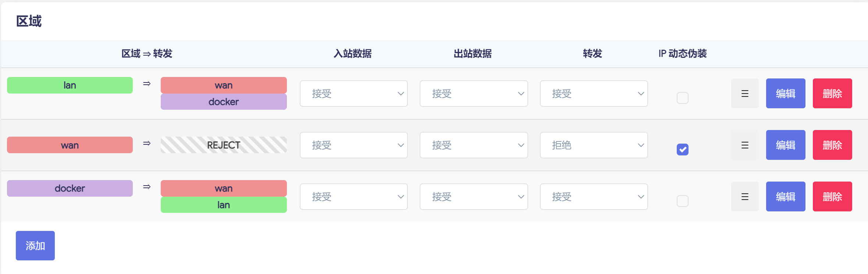Click 编辑 button for the lan zone
The width and height of the screenshot is (868, 274).
point(786,94)
